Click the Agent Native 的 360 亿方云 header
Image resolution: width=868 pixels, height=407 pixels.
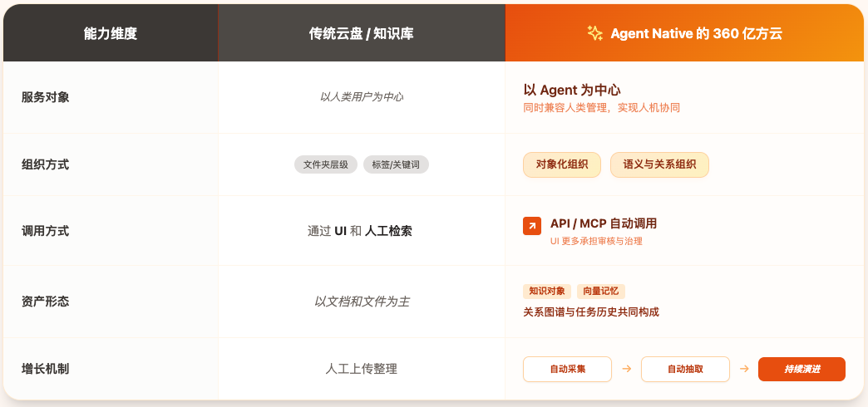tap(696, 33)
